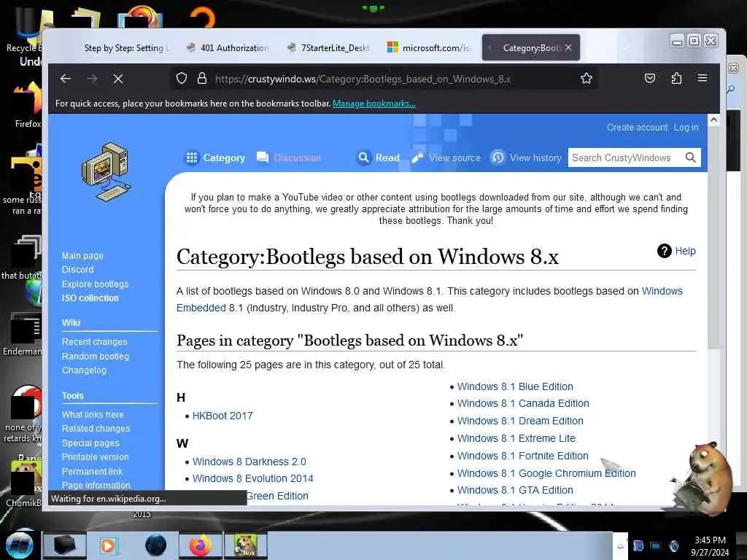Open the Extensions menu
The width and height of the screenshot is (747, 560).
pos(676,78)
